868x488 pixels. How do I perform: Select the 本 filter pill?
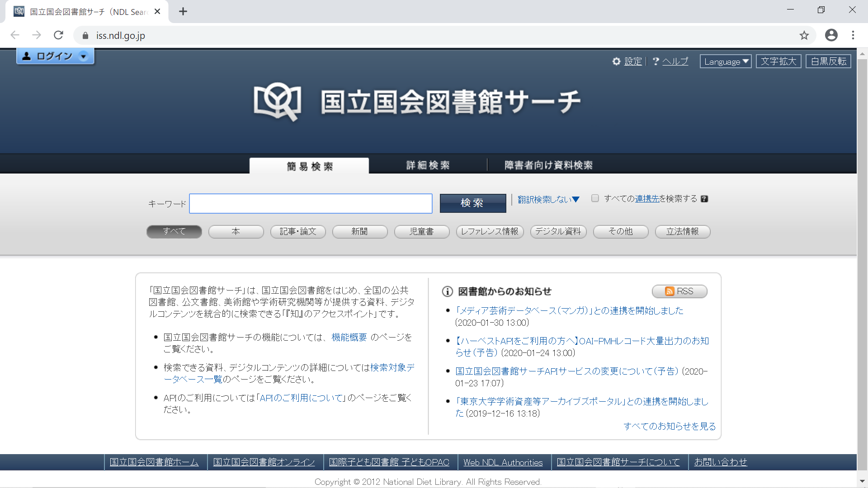(x=236, y=231)
